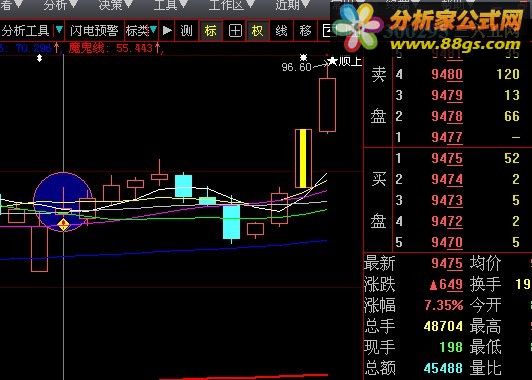Toggle the 权 adjustment button
Image resolution: width=532 pixels, height=380 pixels.
point(258,31)
